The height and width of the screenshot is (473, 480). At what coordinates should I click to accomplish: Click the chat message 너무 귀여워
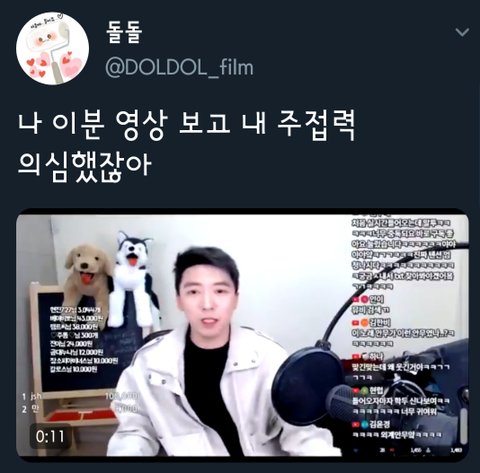pyautogui.click(x=419, y=412)
